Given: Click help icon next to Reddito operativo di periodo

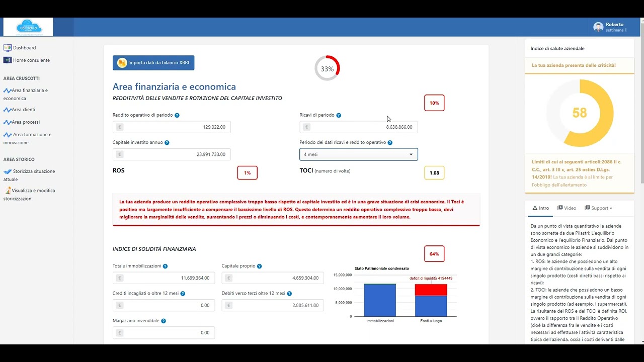Looking at the screenshot, I should coord(177,115).
